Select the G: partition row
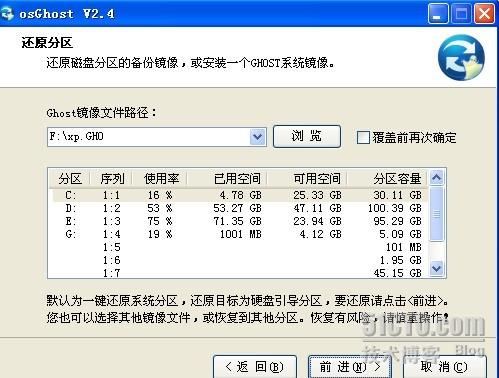499x378 pixels. pyautogui.click(x=238, y=234)
